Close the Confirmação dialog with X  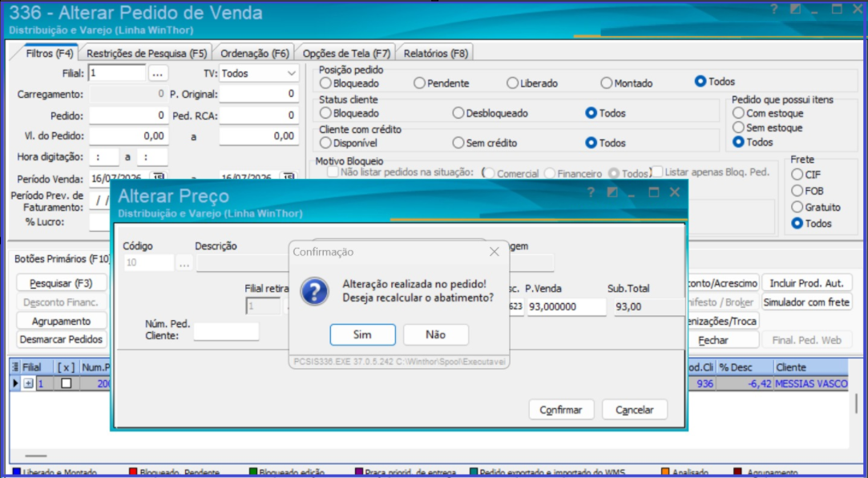pyautogui.click(x=495, y=252)
